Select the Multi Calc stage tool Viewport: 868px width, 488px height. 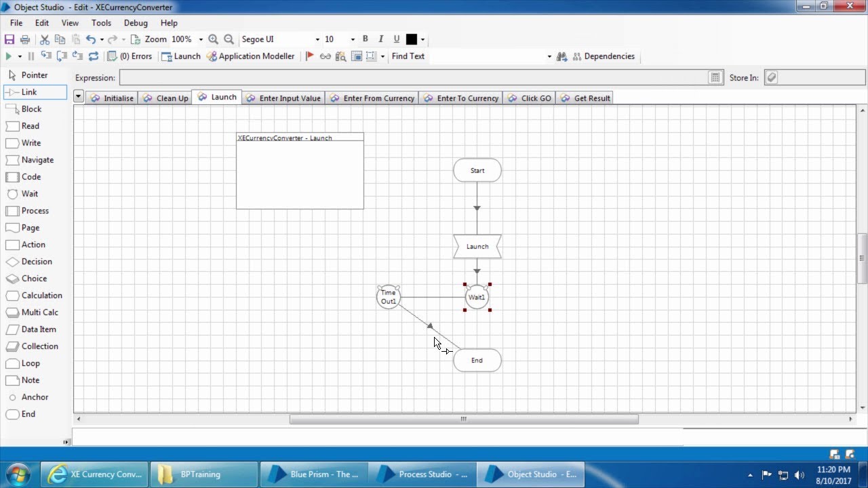[x=32, y=312]
